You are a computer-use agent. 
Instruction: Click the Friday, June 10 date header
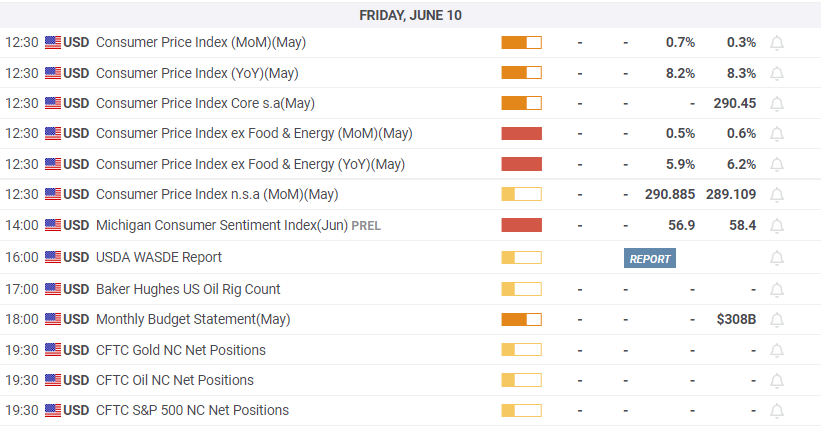[410, 15]
